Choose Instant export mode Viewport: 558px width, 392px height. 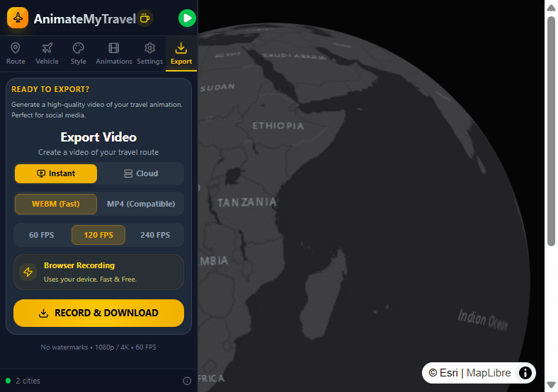tap(56, 173)
